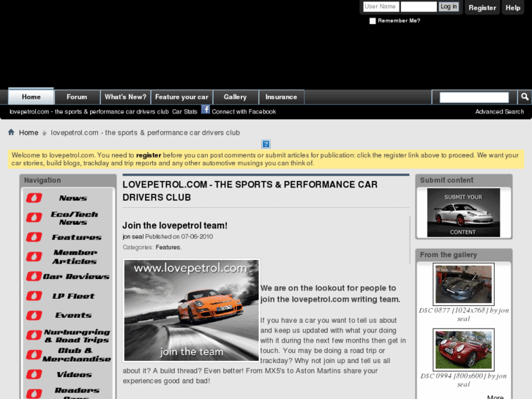Click the DSC 0994 [800x600] caption
532x399 pixels.
pos(463,380)
